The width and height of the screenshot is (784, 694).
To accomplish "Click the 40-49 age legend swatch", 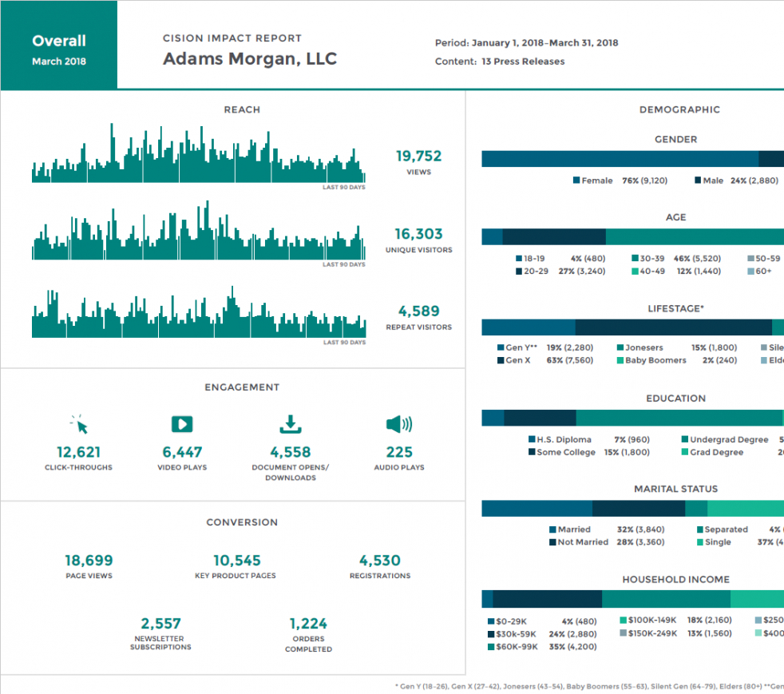I will tap(635, 271).
